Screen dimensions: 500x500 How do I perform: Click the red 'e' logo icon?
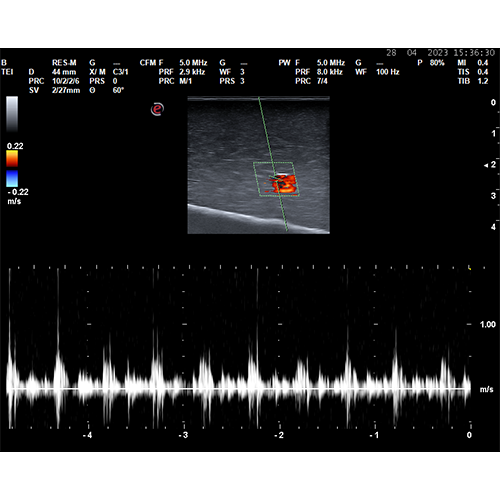click(157, 109)
